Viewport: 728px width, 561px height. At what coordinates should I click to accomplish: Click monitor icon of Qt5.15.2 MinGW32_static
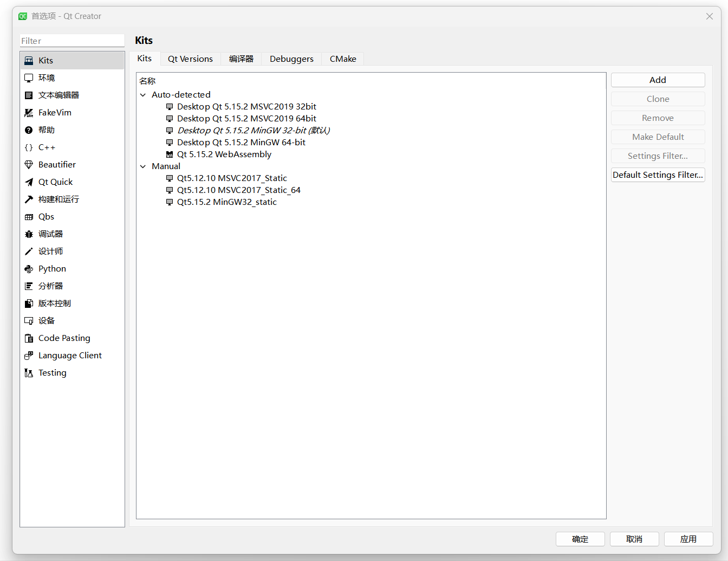[x=170, y=202]
